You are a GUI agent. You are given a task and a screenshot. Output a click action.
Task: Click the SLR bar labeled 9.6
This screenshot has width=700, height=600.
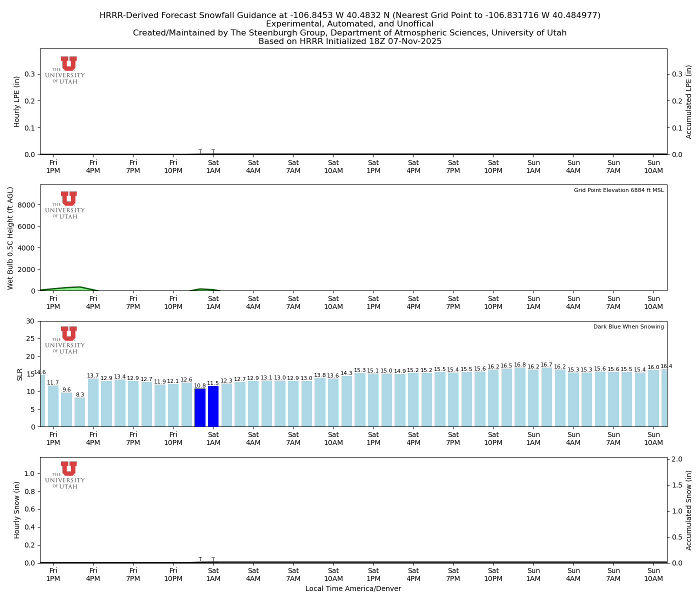66,409
